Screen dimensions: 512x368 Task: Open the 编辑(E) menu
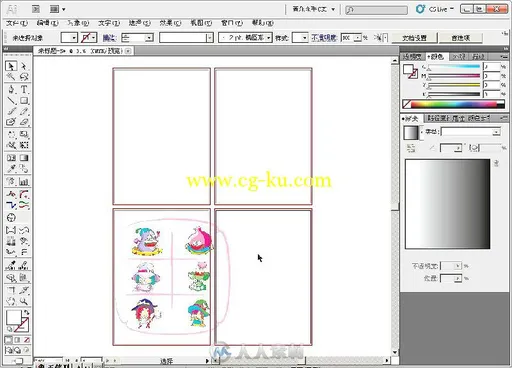coord(48,23)
